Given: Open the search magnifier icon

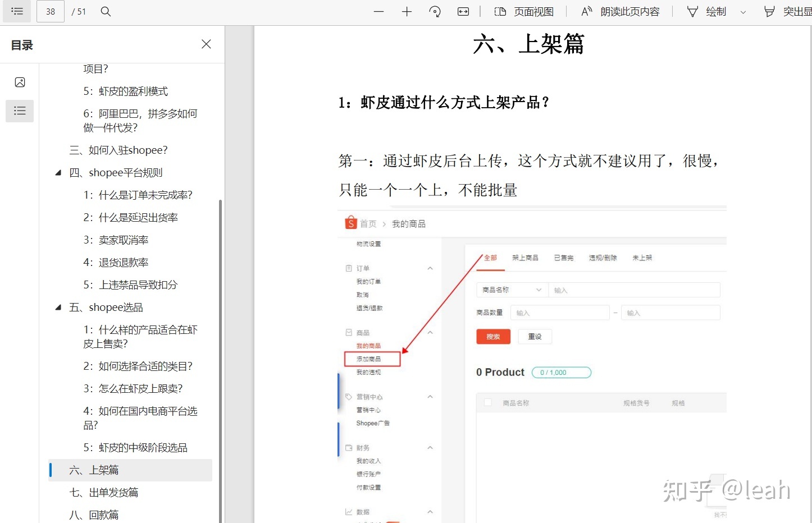Looking at the screenshot, I should pyautogui.click(x=106, y=11).
